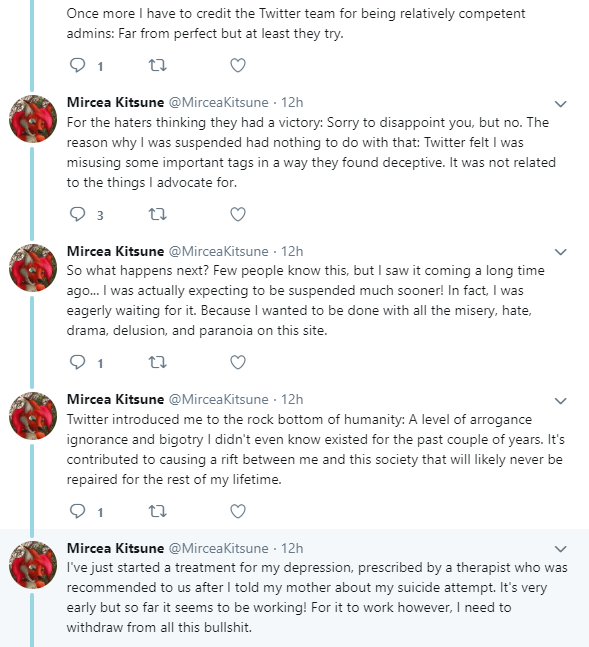Reply to the 'rock bottom of humanity' tweet
Image resolution: width=589 pixels, height=647 pixels.
point(77,511)
